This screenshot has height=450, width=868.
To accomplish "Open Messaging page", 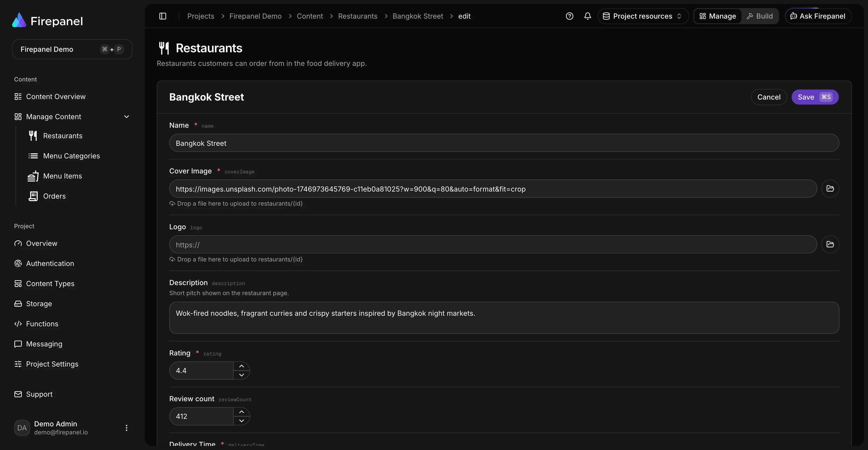I will [x=38, y=344].
